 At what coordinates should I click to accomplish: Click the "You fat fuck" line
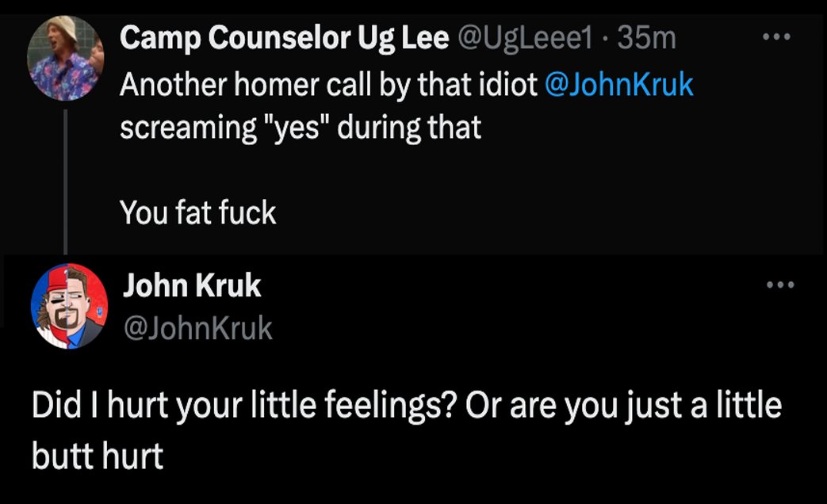click(x=198, y=212)
